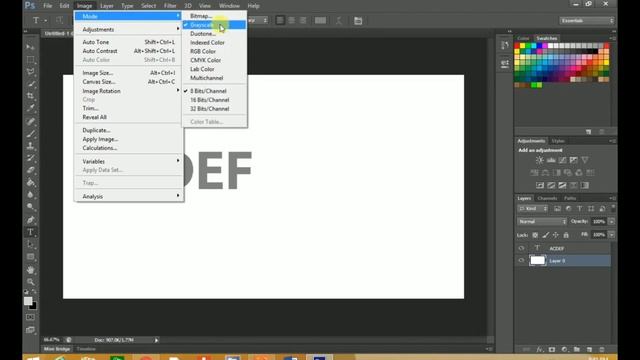This screenshot has height=360, width=640.
Task: Open the document info arrow in status bar
Action: tap(156, 340)
